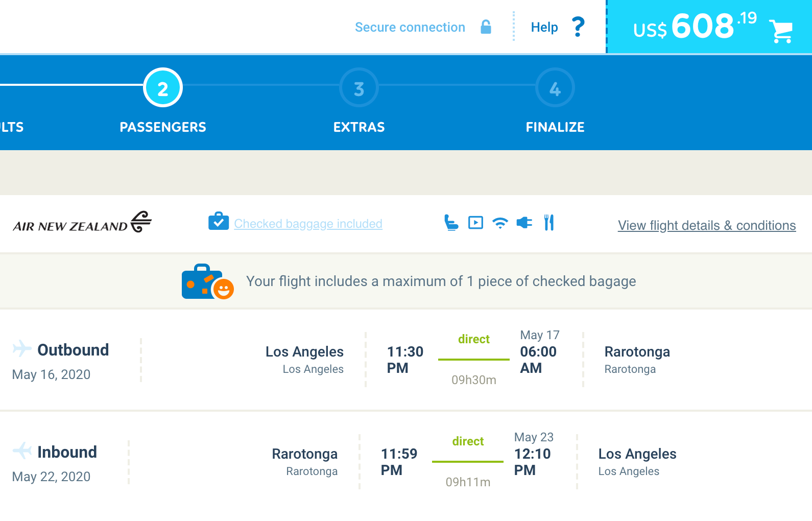Open the Help link

click(x=544, y=27)
